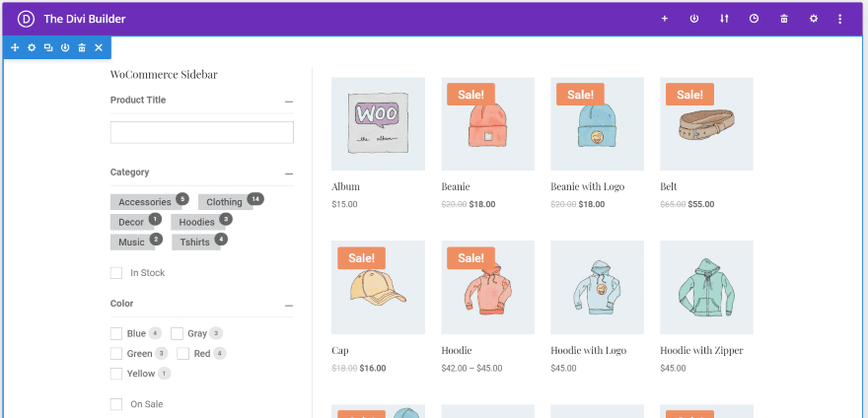Open portability import/export arrows in header
The height and width of the screenshot is (418, 868).
[x=724, y=19]
